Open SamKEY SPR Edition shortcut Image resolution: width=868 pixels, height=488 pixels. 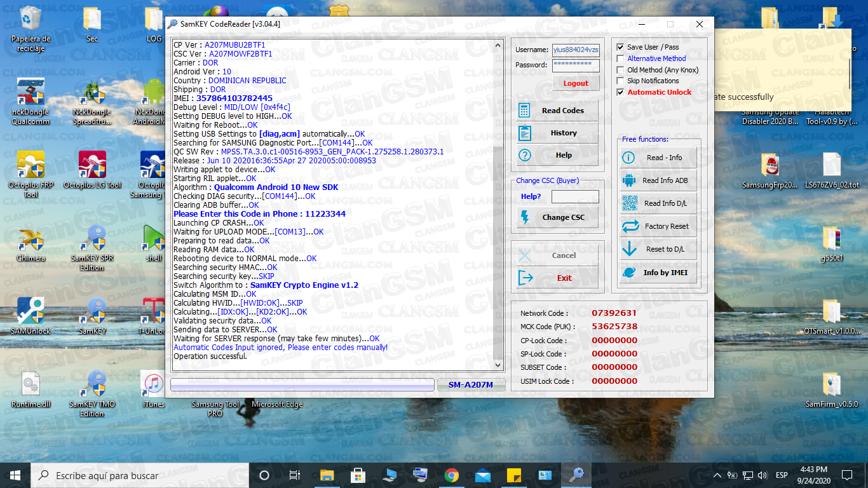tap(92, 248)
